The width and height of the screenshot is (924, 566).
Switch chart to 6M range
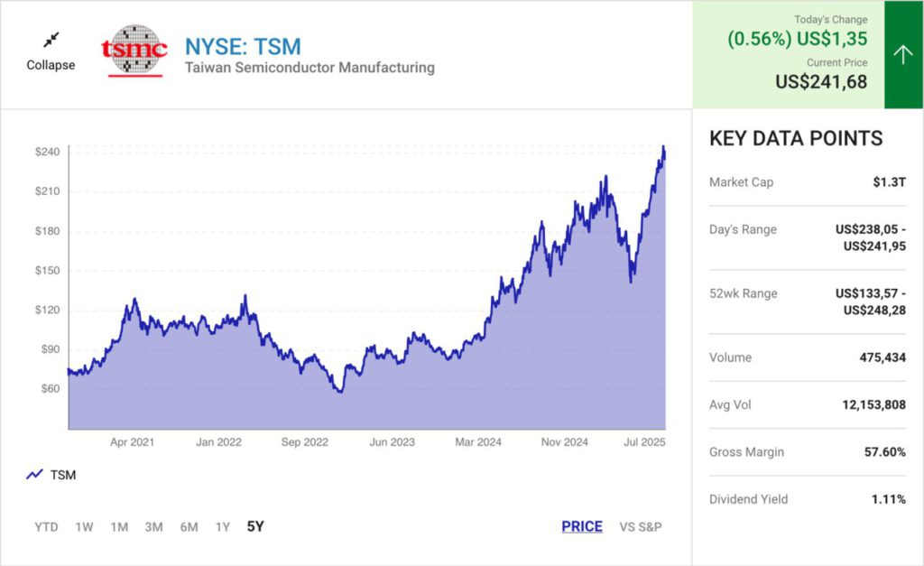(x=189, y=527)
